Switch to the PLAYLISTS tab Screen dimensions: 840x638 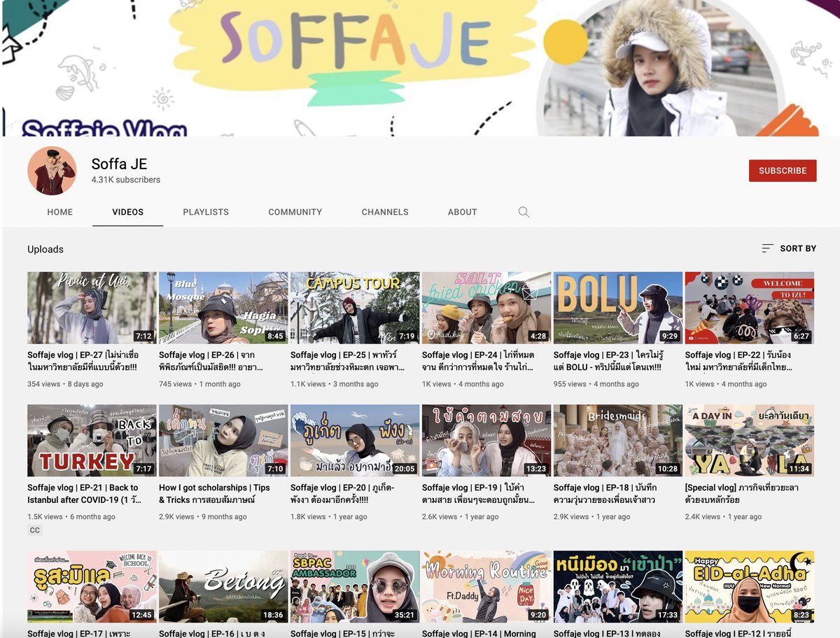pos(206,212)
